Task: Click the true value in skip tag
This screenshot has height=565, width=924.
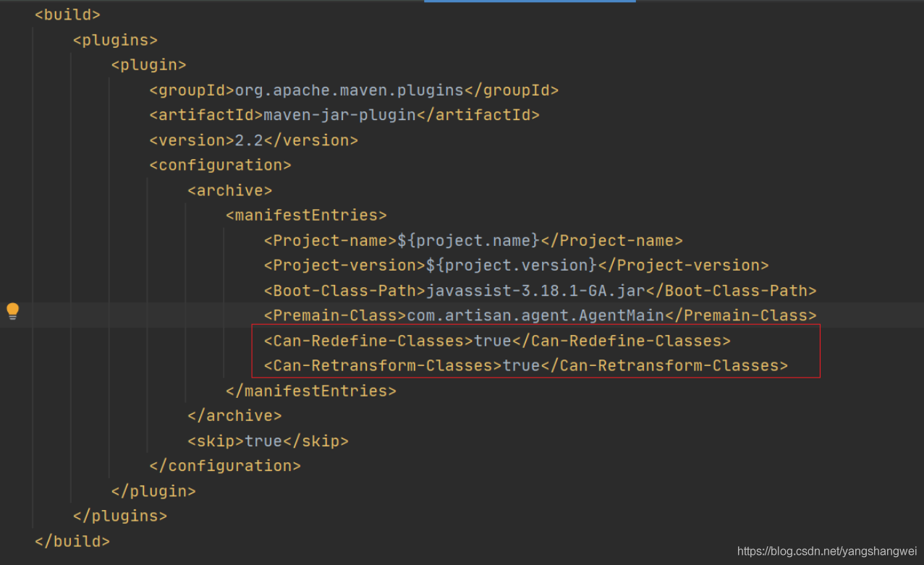Action: [x=263, y=441]
